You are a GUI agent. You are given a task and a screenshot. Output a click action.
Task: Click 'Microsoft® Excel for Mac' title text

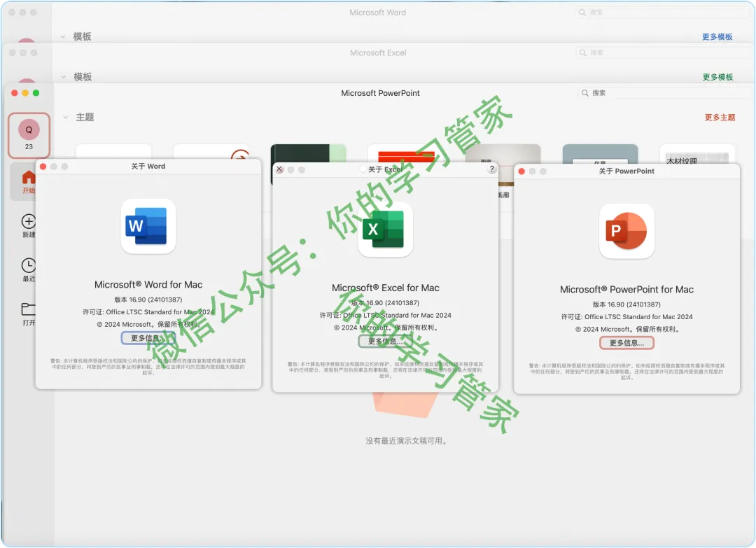point(385,288)
